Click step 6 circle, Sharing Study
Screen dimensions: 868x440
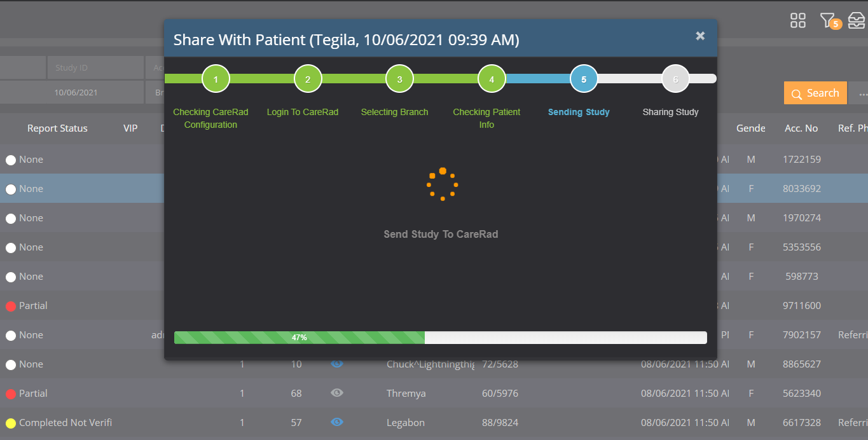click(675, 79)
